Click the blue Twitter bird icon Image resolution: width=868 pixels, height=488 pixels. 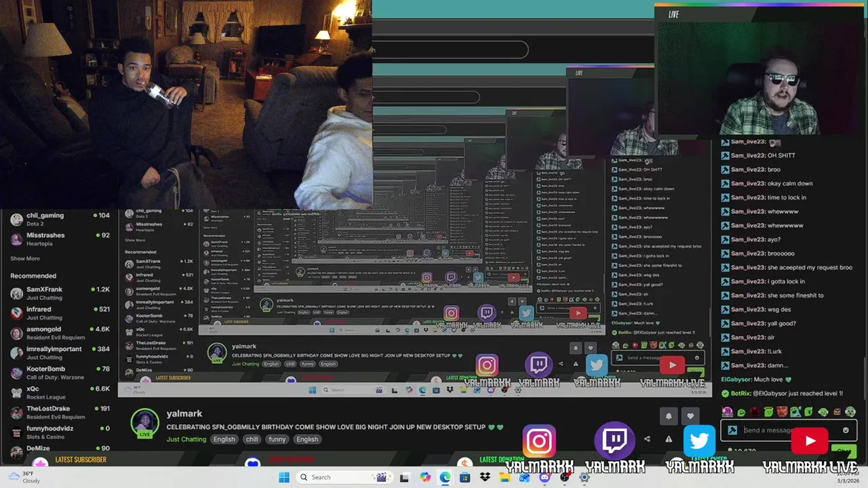[699, 441]
